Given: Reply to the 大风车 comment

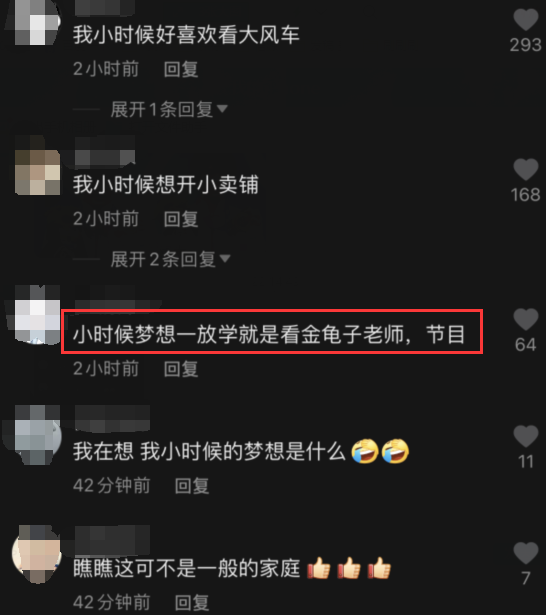Looking at the screenshot, I should [x=181, y=69].
